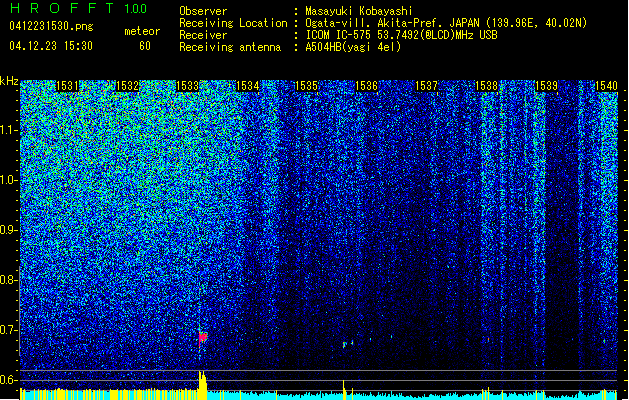The height and width of the screenshot is (400, 629).
Task: Click the 1537 time marker
Action: point(426,86)
